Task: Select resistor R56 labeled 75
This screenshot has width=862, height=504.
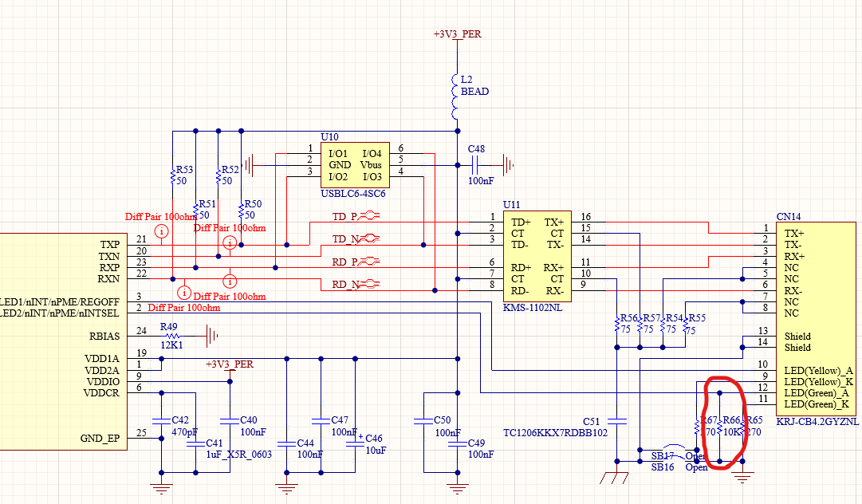Action: [x=618, y=323]
